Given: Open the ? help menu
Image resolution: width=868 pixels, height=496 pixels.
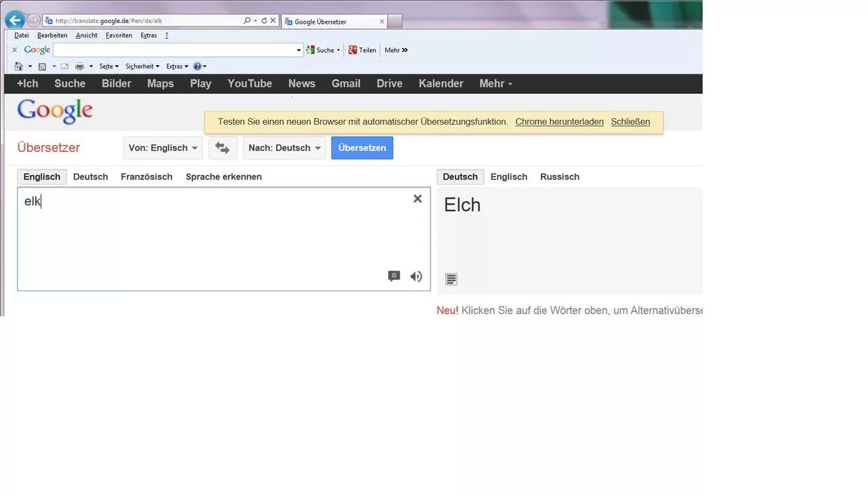Looking at the screenshot, I should (x=167, y=35).
